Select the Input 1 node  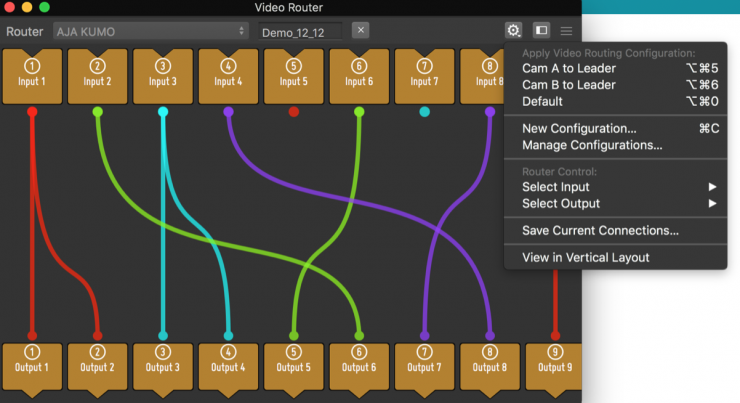coord(32,75)
